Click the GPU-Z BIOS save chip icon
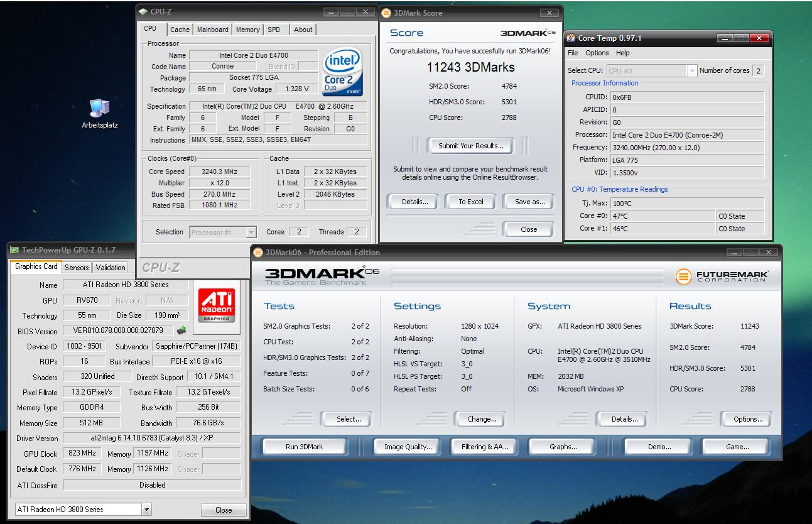 click(181, 330)
